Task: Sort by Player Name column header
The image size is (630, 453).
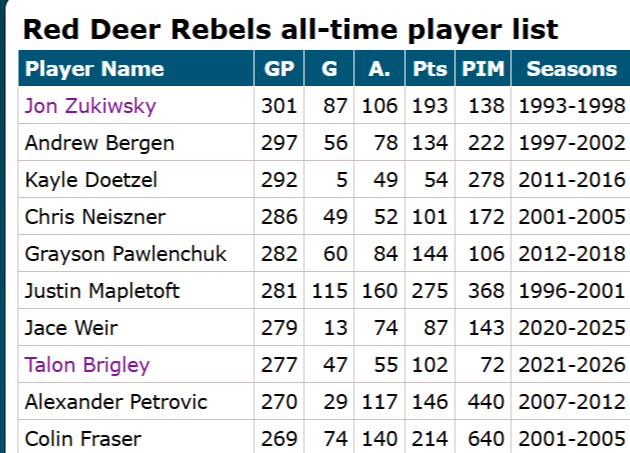Action: [x=94, y=69]
